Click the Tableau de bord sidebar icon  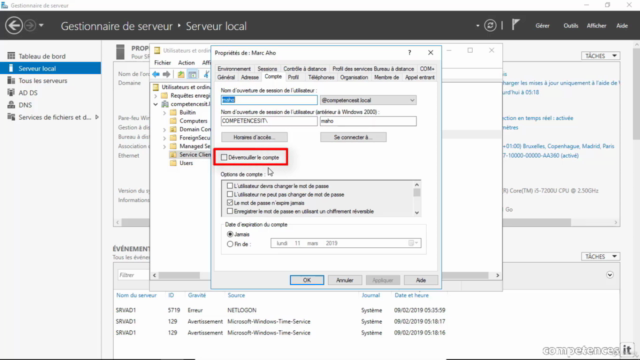tap(11, 56)
